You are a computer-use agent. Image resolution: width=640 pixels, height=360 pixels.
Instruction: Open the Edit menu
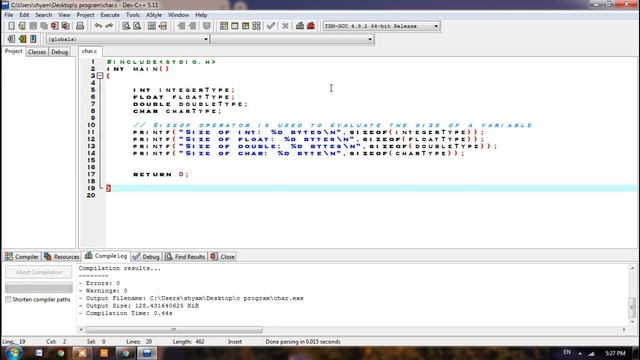tap(24, 15)
